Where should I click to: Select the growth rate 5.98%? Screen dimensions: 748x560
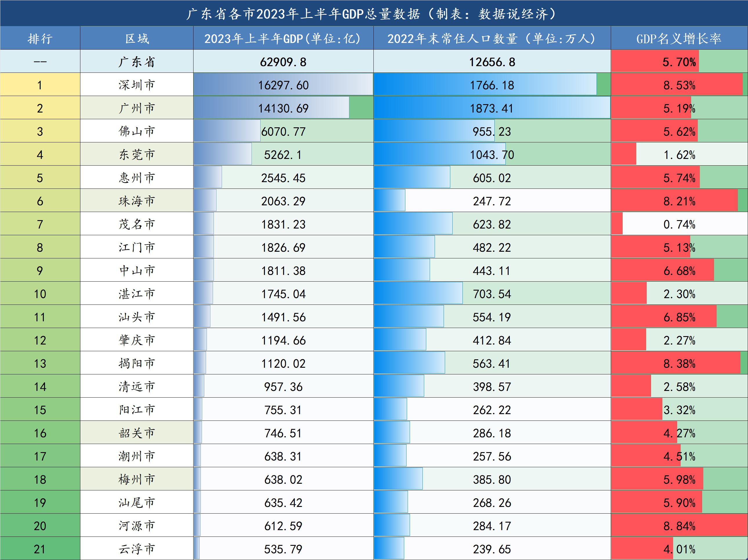[679, 480]
